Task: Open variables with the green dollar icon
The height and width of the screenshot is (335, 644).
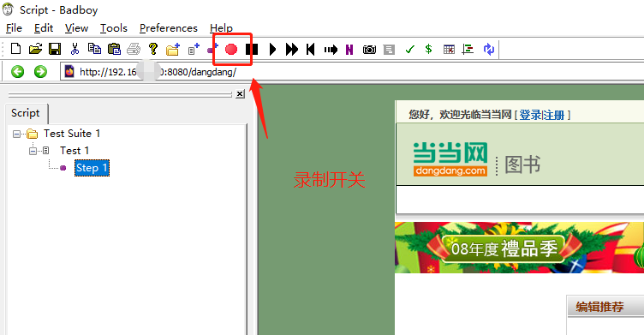Action: click(428, 50)
